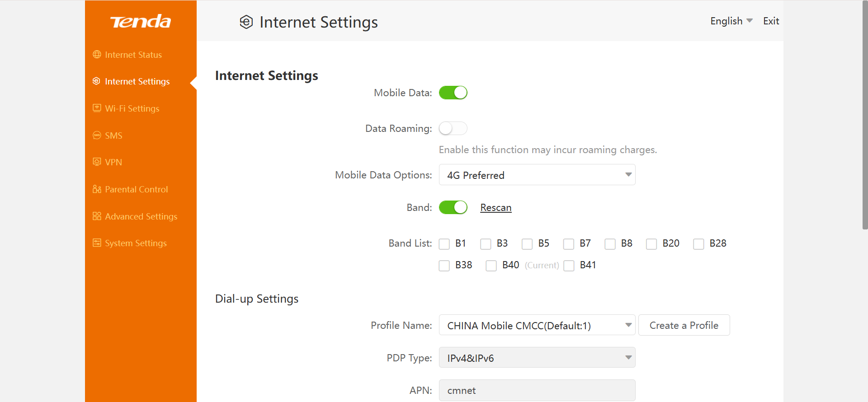Click the Rescan link

point(495,208)
